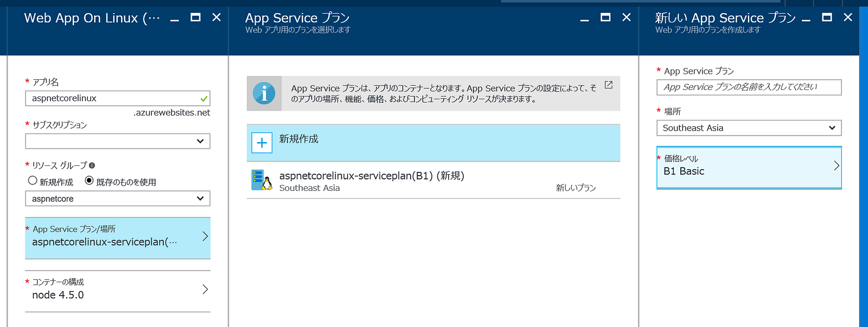Click the node 4.5.0 container value
The image size is (868, 327).
pos(58,295)
